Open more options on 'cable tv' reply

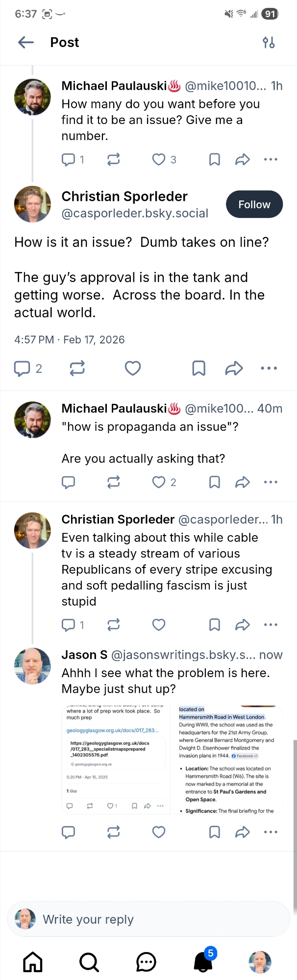pos(271,625)
